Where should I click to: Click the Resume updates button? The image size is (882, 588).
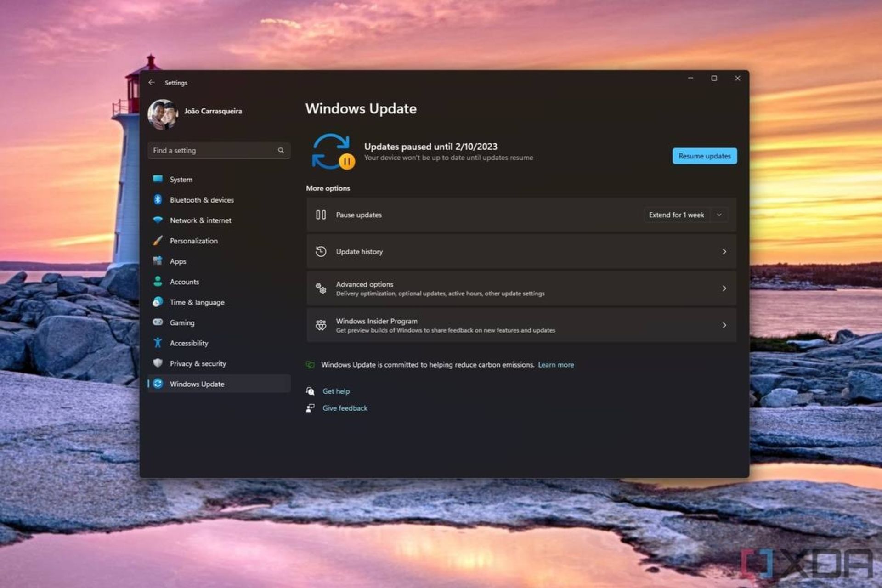[x=704, y=156]
